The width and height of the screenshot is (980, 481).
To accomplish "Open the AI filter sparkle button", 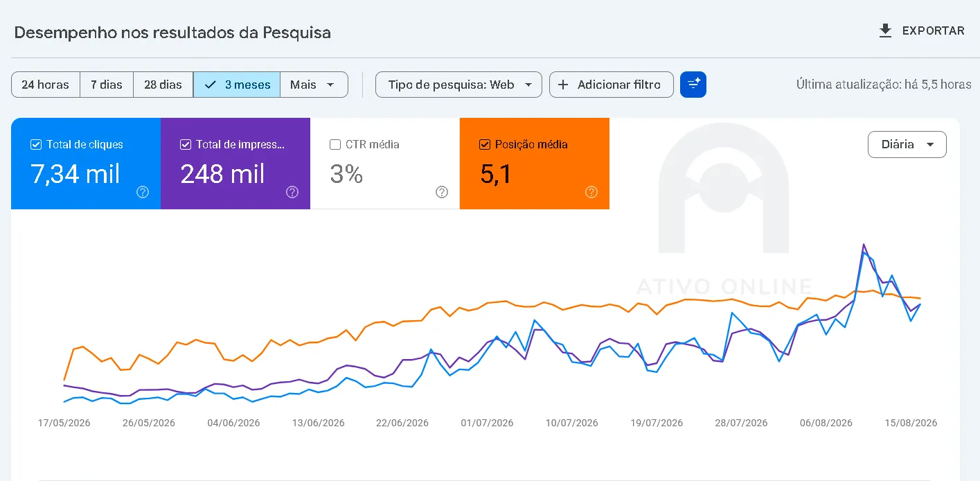I will pos(693,85).
